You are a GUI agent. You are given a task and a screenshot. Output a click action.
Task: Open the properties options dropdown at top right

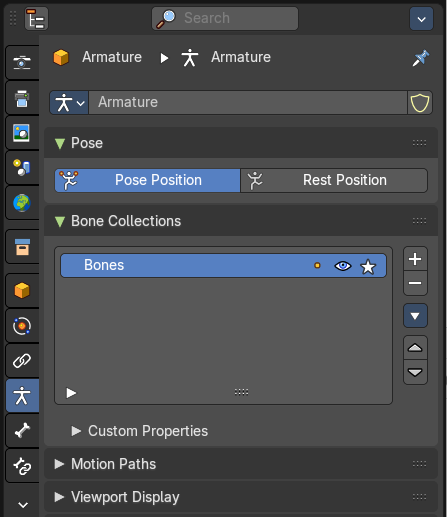(x=421, y=19)
